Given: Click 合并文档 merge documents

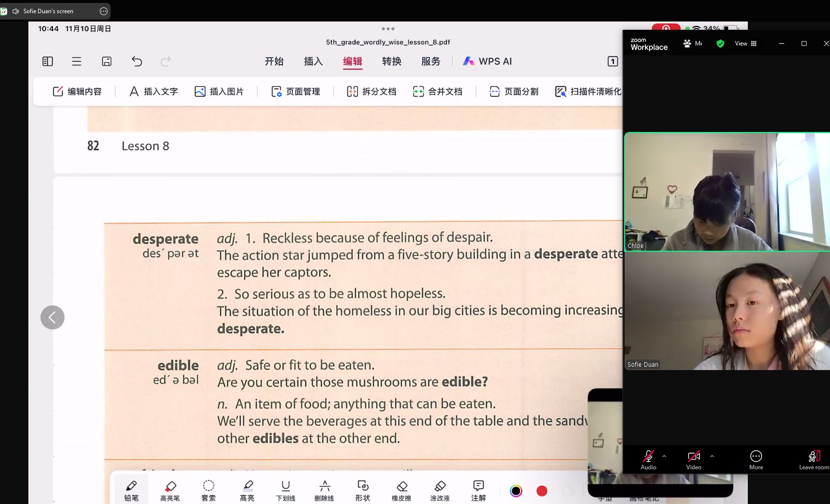Looking at the screenshot, I should pyautogui.click(x=438, y=91).
